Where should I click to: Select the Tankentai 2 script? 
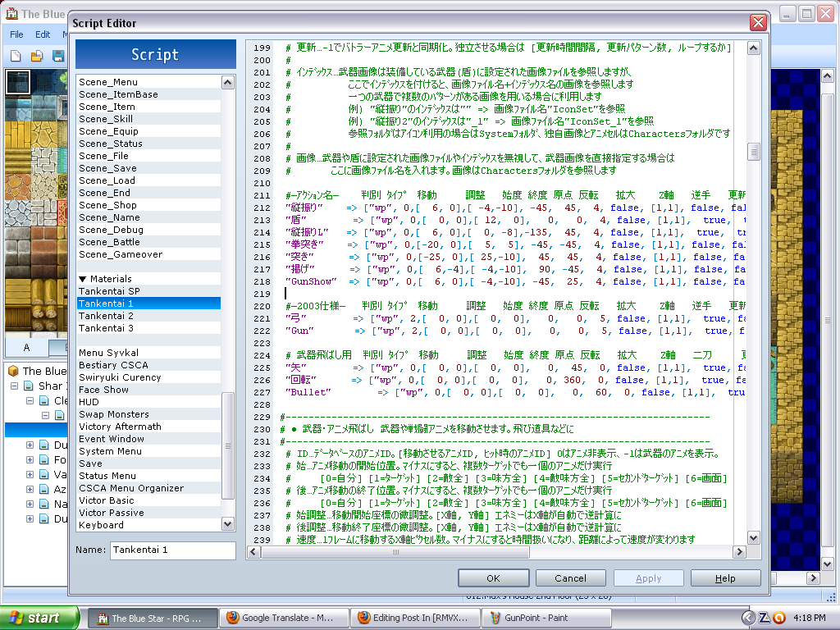pyautogui.click(x=106, y=316)
